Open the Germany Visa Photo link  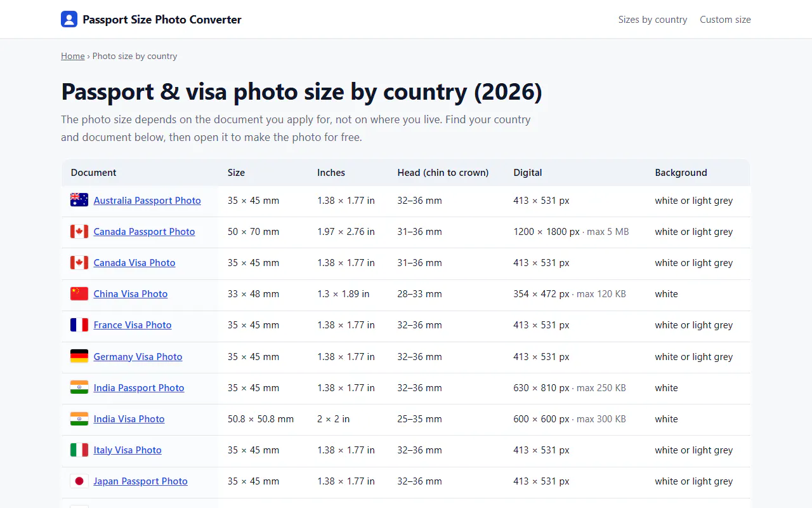(138, 356)
